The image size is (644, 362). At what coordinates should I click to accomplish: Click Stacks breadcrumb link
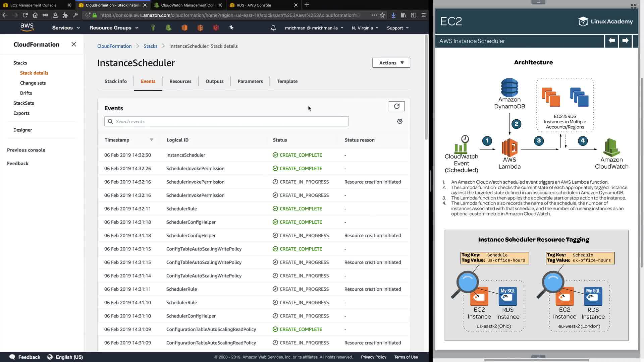point(150,46)
